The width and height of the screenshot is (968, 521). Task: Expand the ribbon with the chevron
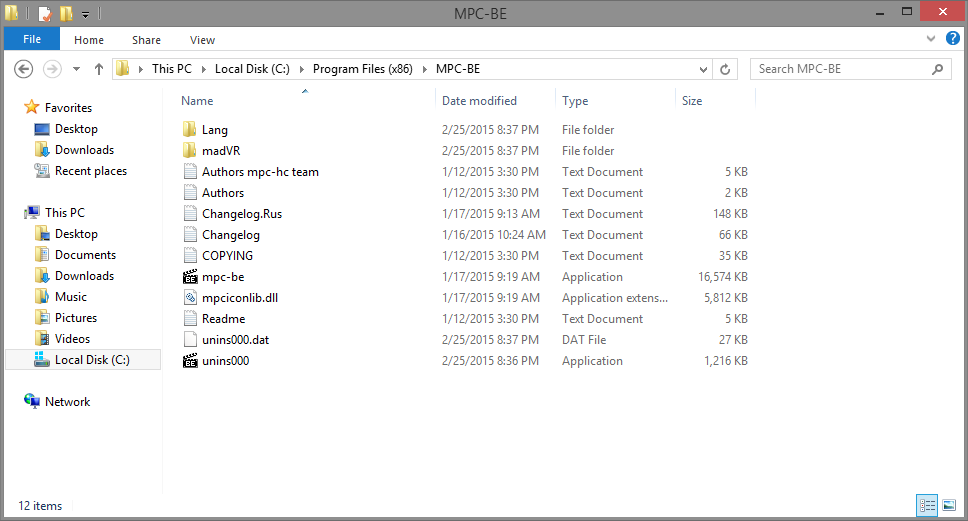pyautogui.click(x=931, y=39)
